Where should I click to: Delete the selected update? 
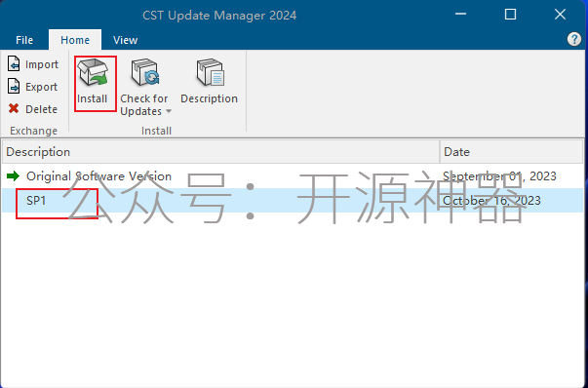coord(33,109)
